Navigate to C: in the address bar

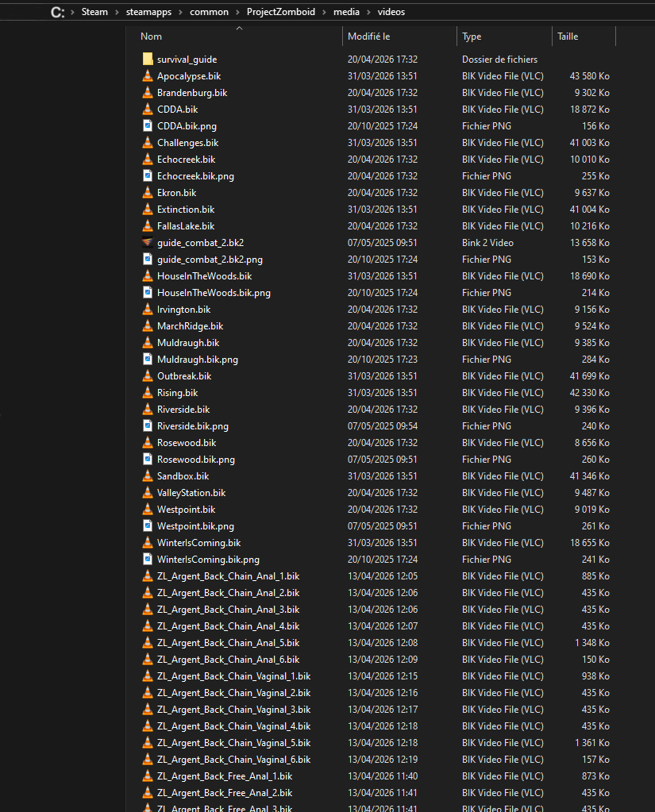[58, 12]
